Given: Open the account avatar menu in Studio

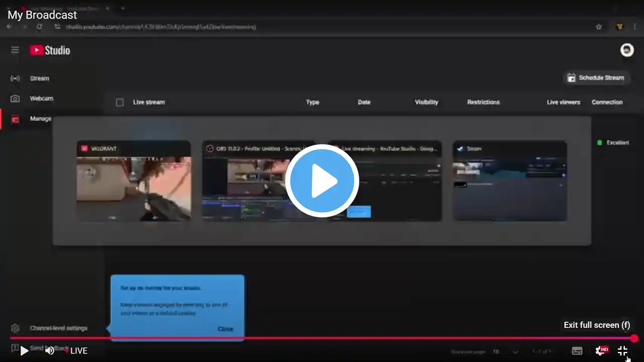Looking at the screenshot, I should pyautogui.click(x=627, y=50).
